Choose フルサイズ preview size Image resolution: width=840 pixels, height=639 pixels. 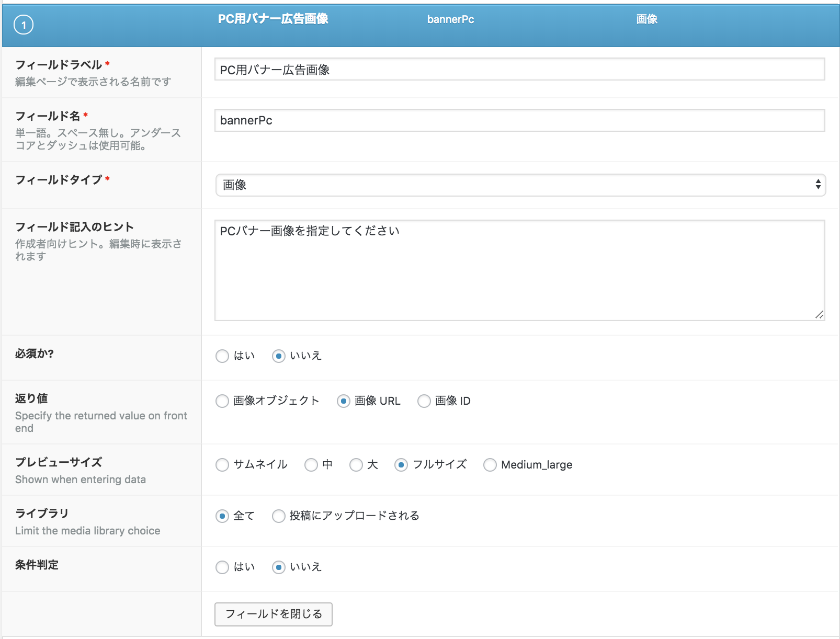pyautogui.click(x=401, y=465)
